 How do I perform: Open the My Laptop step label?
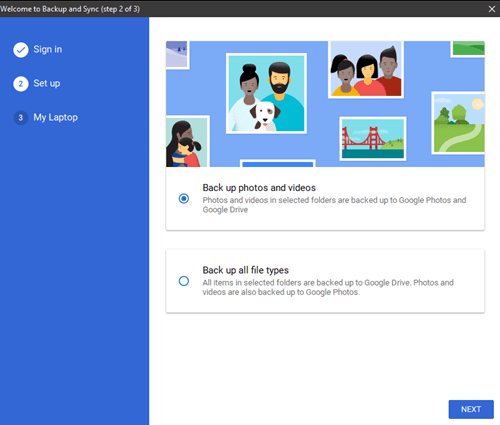[x=56, y=117]
